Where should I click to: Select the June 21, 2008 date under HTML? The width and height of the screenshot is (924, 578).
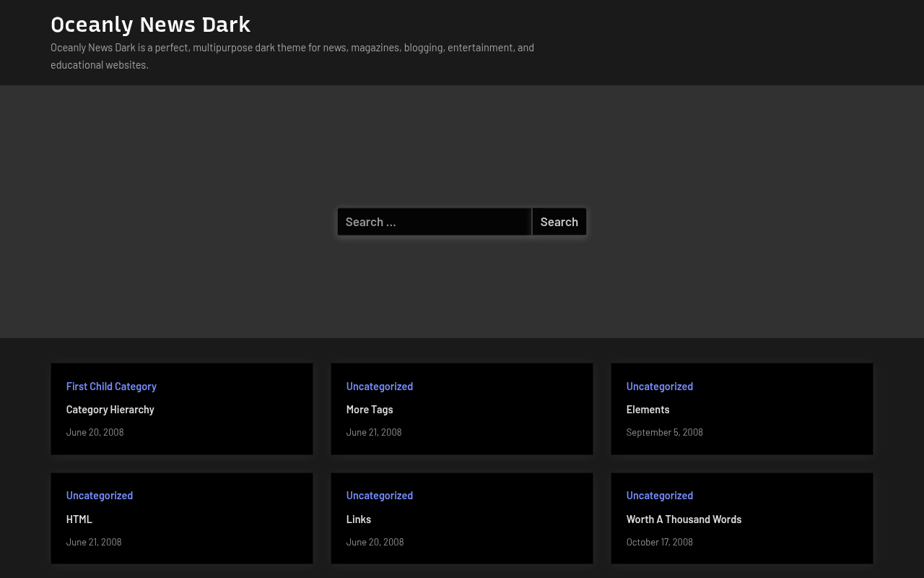[94, 542]
